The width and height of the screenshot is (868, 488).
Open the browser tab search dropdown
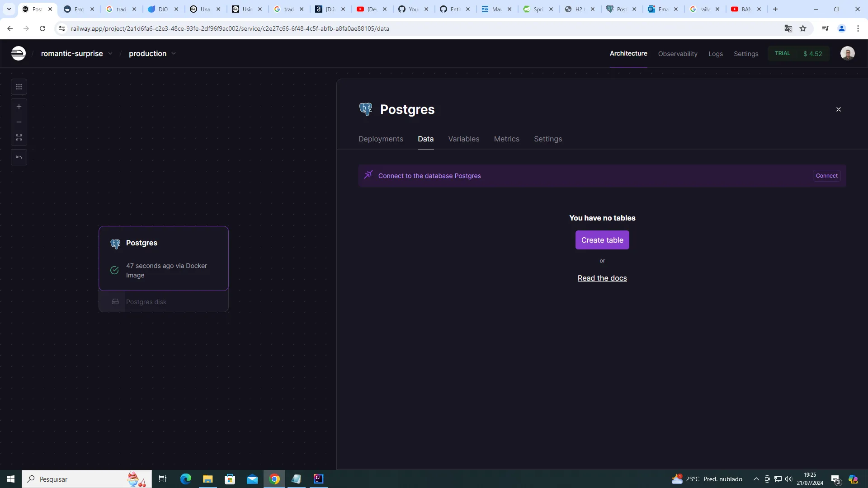tap(9, 9)
